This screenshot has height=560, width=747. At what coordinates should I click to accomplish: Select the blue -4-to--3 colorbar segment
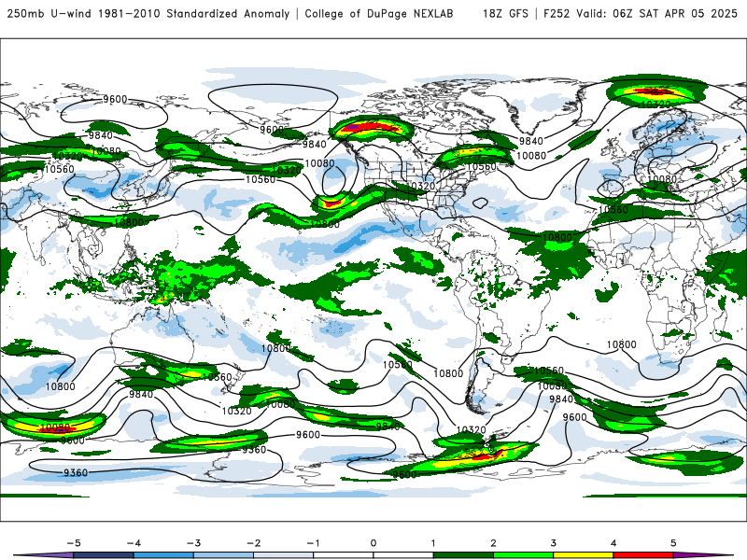tap(163, 555)
